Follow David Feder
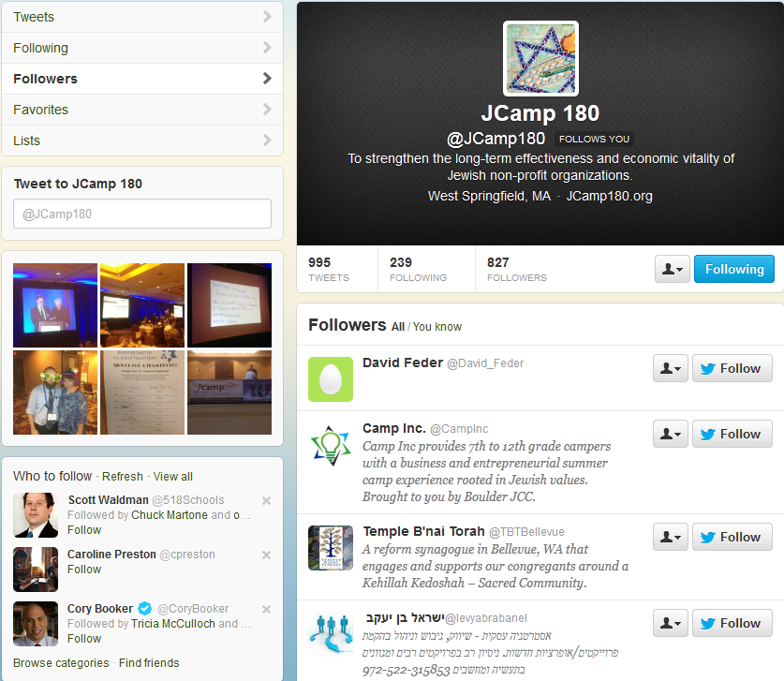Screen dimensions: 784x681 tap(732, 368)
